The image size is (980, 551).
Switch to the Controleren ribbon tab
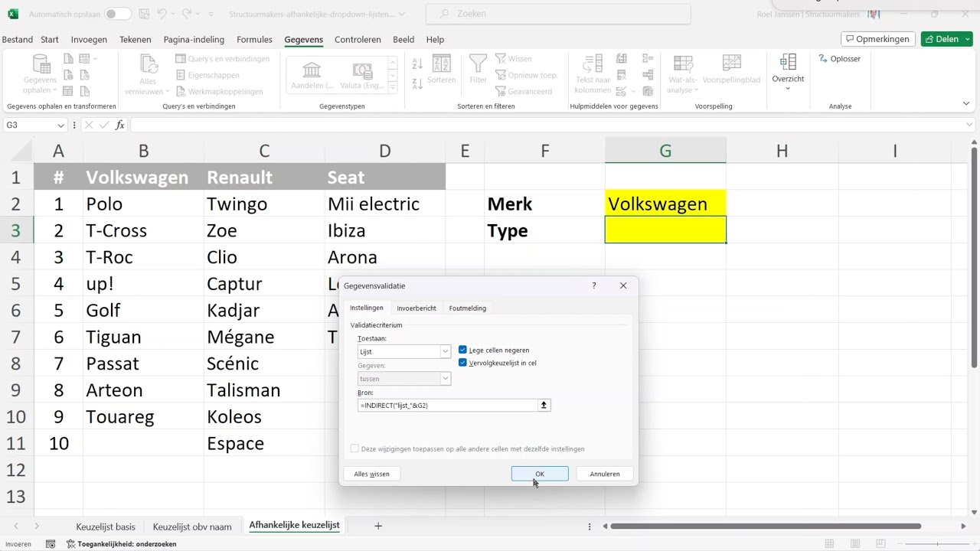pyautogui.click(x=358, y=40)
